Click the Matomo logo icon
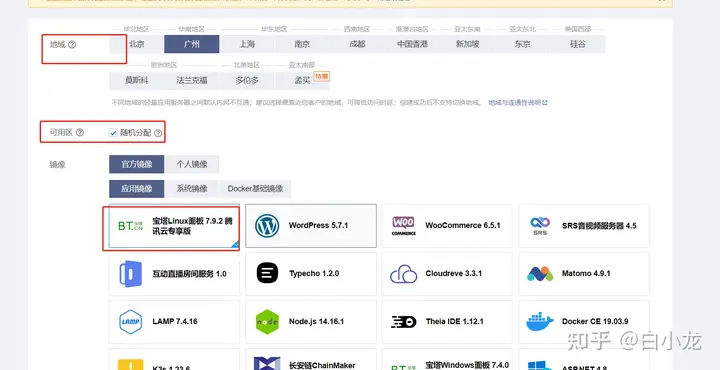This screenshot has width=720, height=370. pos(540,274)
